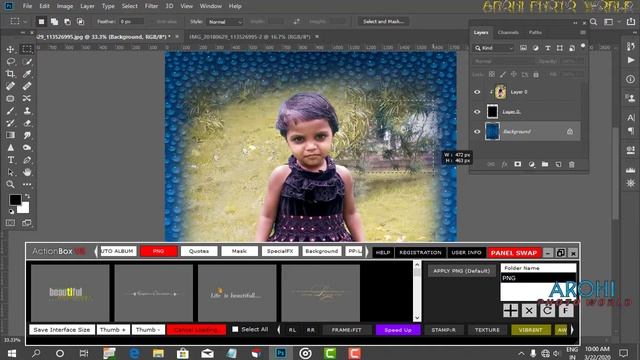640x360 pixels.
Task: Swap foreground and background colors
Action: [x=27, y=197]
